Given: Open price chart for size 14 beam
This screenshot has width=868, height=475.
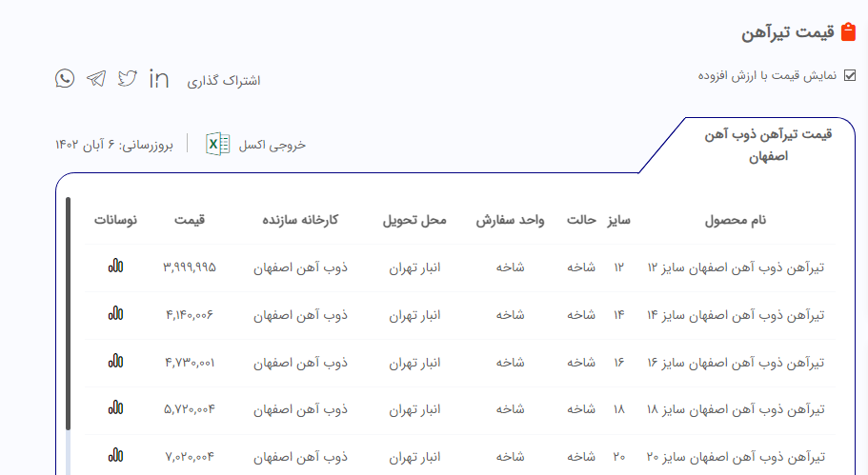Looking at the screenshot, I should coord(115,313).
